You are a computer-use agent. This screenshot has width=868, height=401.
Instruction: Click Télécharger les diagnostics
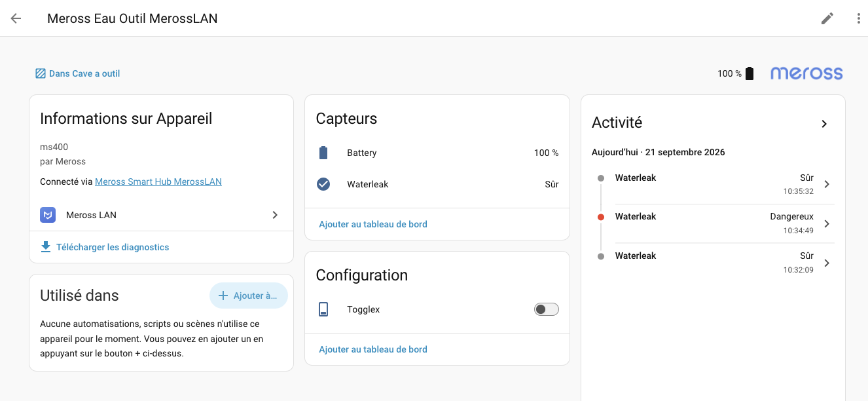coord(113,247)
